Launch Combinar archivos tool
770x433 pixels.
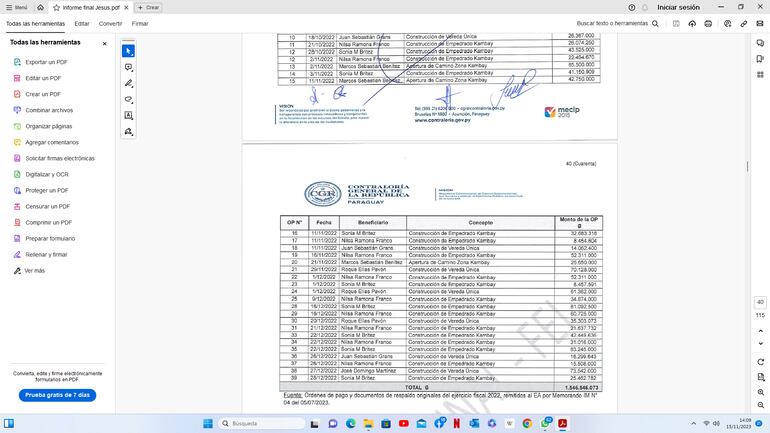(x=49, y=110)
